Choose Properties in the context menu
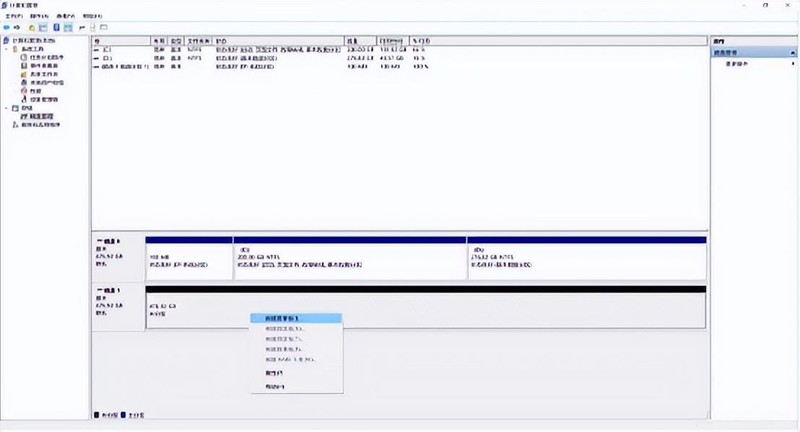 point(296,373)
